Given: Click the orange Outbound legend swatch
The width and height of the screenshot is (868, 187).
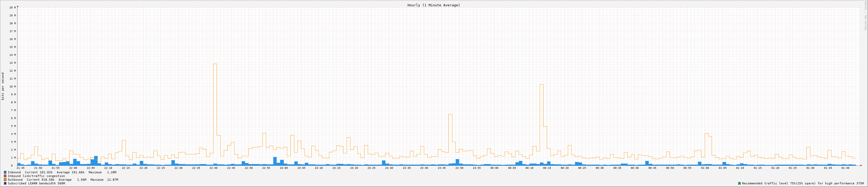Looking at the screenshot, I should [x=5, y=180].
